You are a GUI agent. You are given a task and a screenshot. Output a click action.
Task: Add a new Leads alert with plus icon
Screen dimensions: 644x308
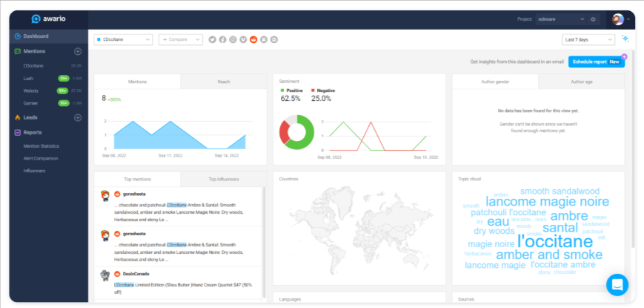coord(78,117)
